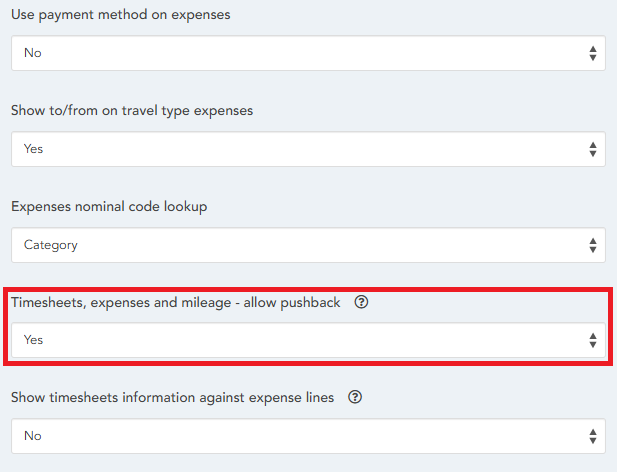The image size is (617, 472).
Task: Click arrow on allow pushback dropdown
Action: tap(592, 340)
